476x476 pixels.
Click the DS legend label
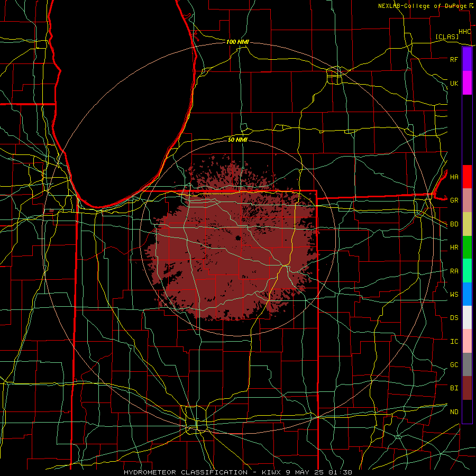tap(454, 318)
